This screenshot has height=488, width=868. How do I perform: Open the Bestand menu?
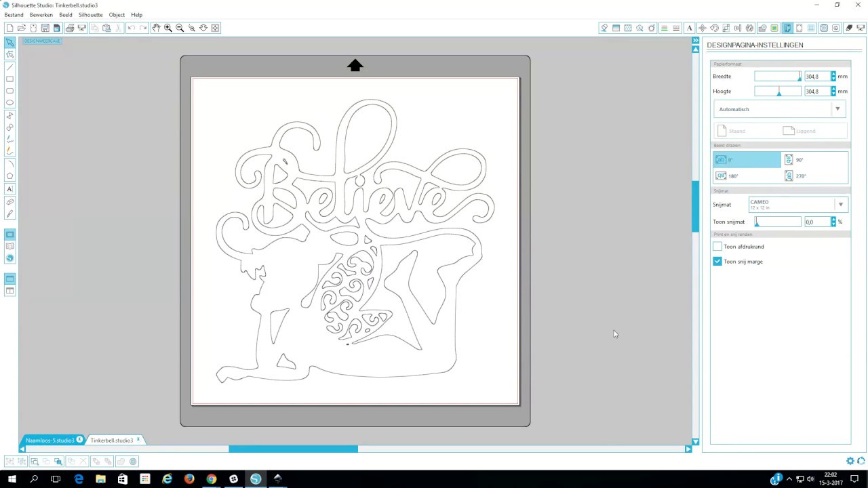pyautogui.click(x=14, y=15)
